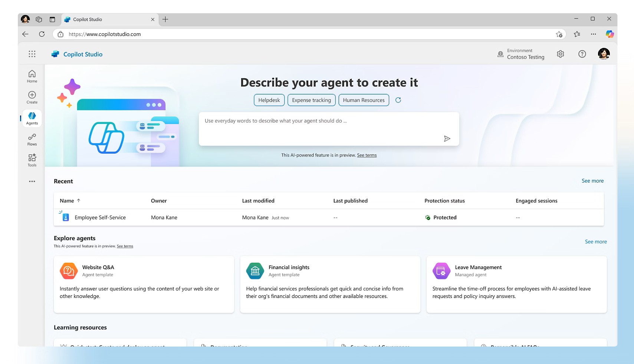Open the Mona Kane profile avatar
Screen dimensions: 634x364
604,54
